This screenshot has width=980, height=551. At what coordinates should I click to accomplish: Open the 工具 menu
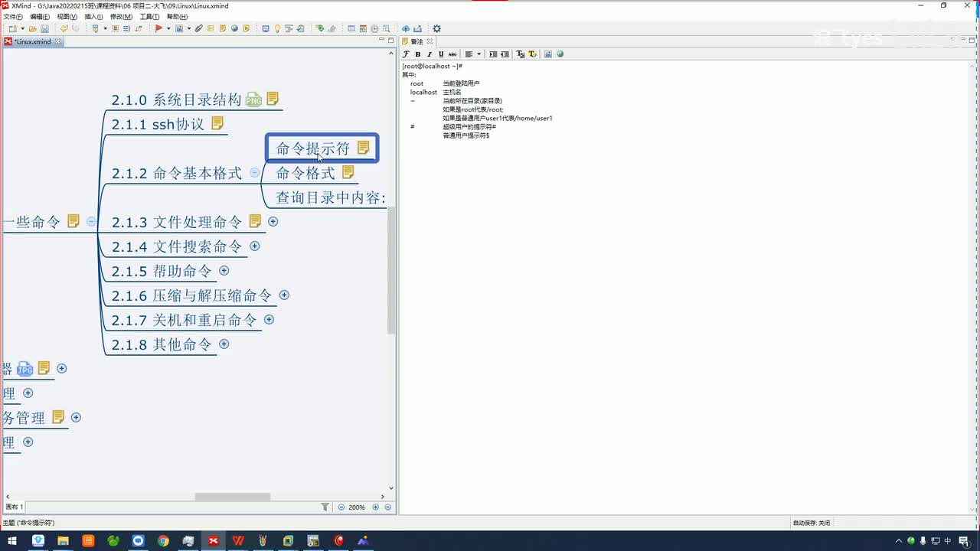(x=149, y=16)
